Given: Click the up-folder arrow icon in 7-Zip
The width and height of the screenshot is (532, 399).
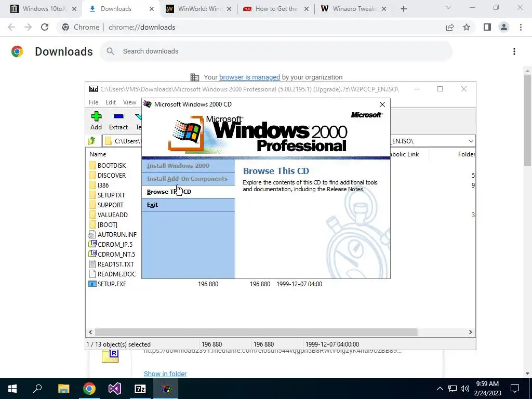Looking at the screenshot, I should tap(92, 141).
